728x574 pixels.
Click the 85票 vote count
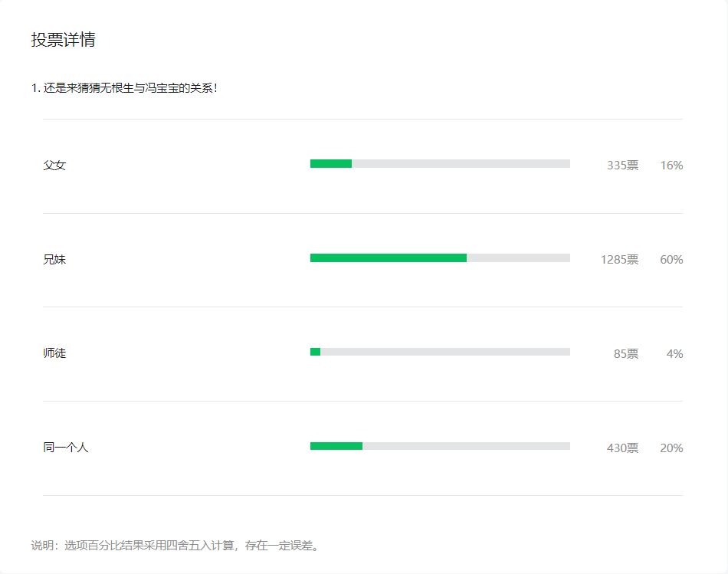(x=625, y=353)
